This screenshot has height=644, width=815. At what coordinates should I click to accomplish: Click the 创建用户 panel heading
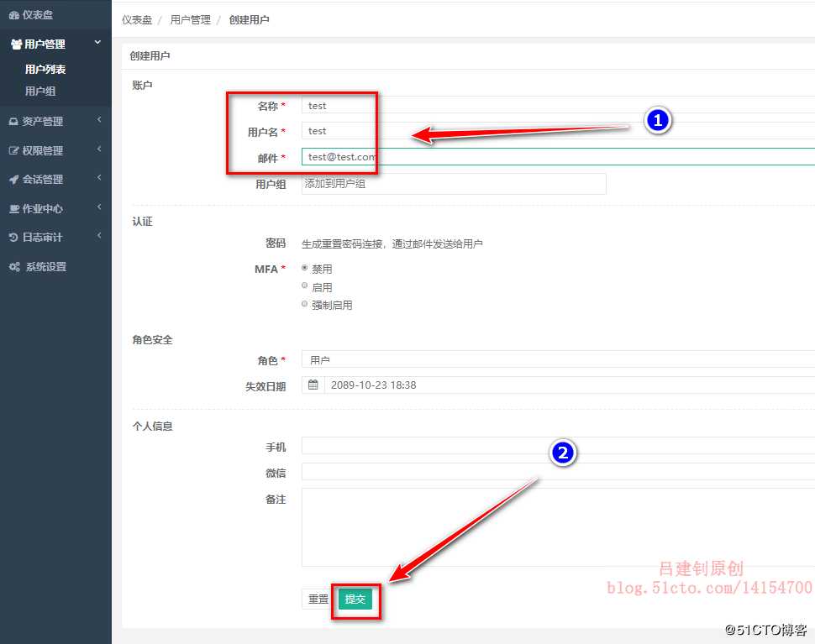[x=150, y=56]
